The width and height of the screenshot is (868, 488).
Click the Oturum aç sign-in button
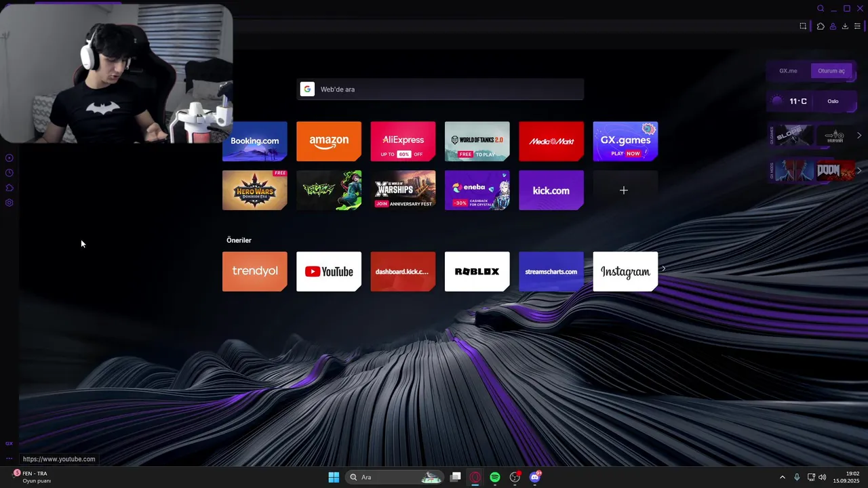click(831, 70)
